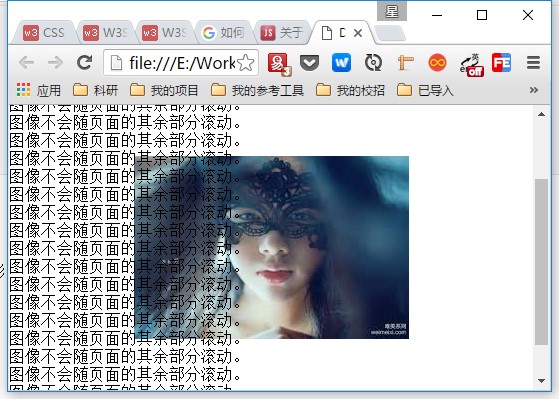Open the red extension with badge 3
Image resolution: width=559 pixels, height=399 pixels.
(279, 64)
